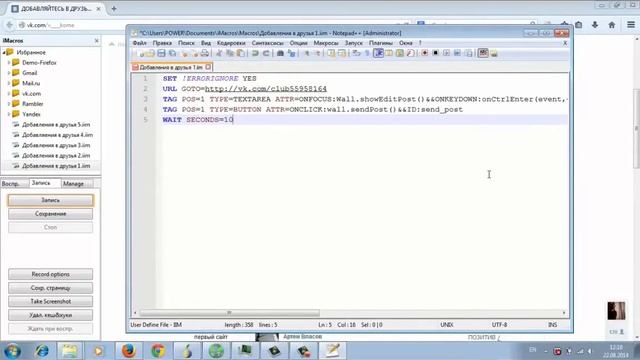
Task: Click the Undo arrow icon
Action: click(x=255, y=53)
